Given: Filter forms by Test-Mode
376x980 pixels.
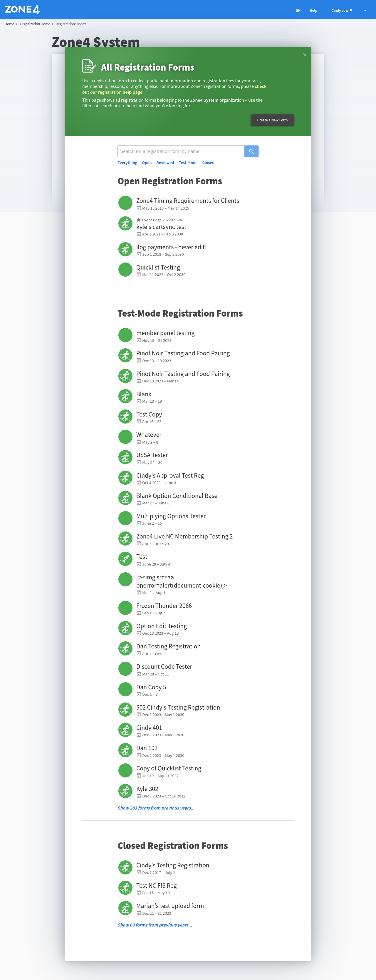Looking at the screenshot, I should click(x=188, y=163).
